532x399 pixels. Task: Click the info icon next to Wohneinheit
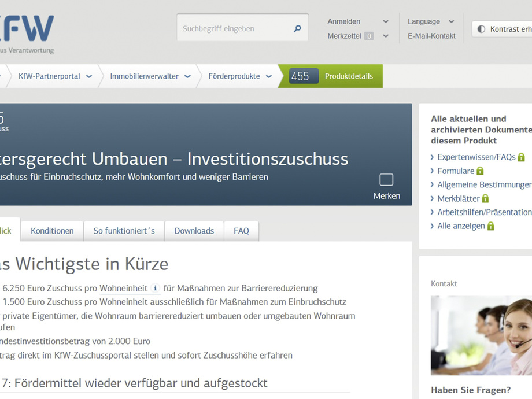[156, 288]
